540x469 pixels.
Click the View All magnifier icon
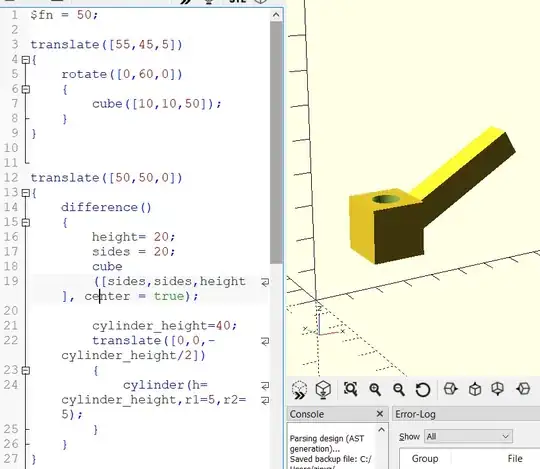(351, 389)
